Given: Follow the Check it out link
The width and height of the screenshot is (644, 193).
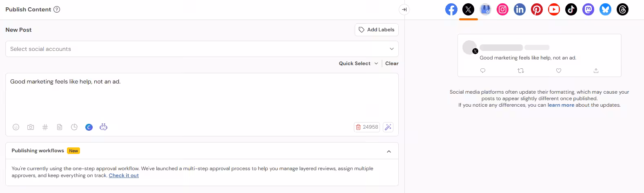Looking at the screenshot, I should tap(124, 175).
